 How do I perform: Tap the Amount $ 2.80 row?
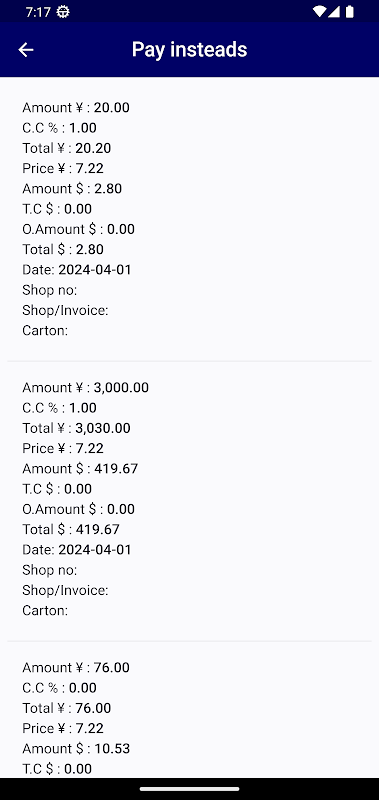pos(72,188)
